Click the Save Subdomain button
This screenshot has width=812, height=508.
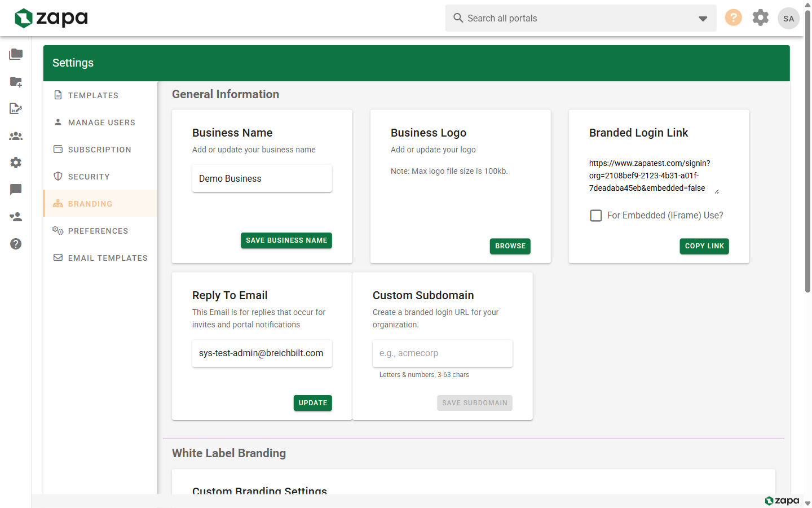pos(475,403)
